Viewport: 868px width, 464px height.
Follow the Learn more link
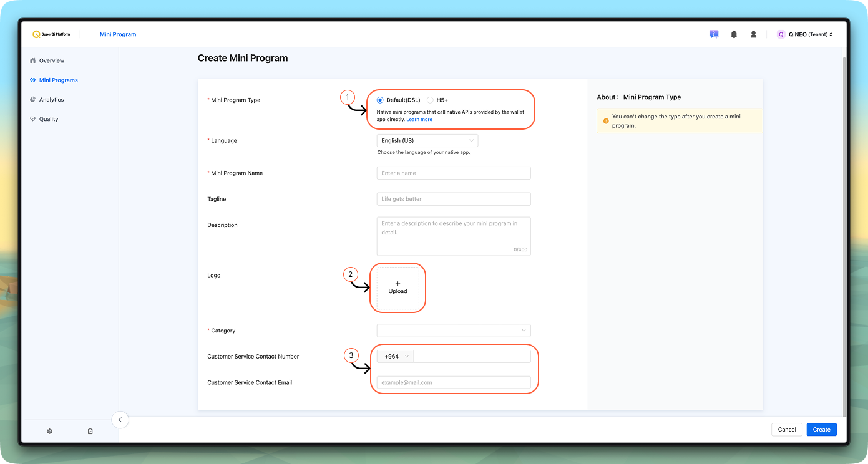419,119
